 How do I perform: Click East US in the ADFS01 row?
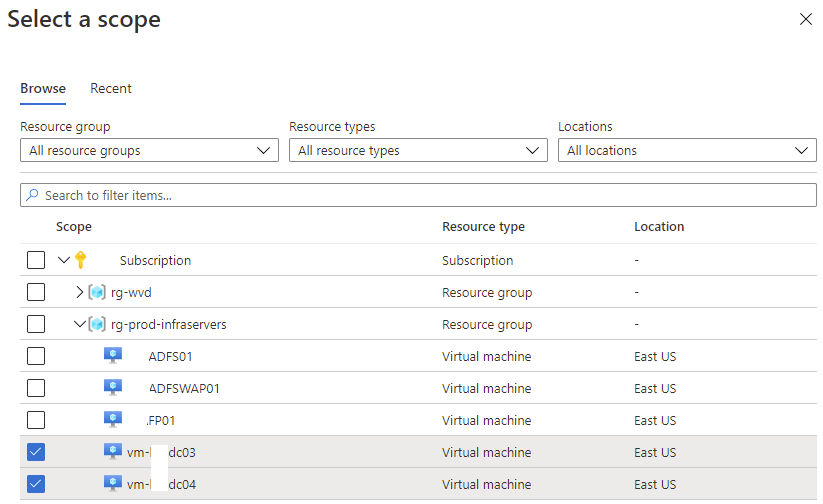(x=655, y=356)
